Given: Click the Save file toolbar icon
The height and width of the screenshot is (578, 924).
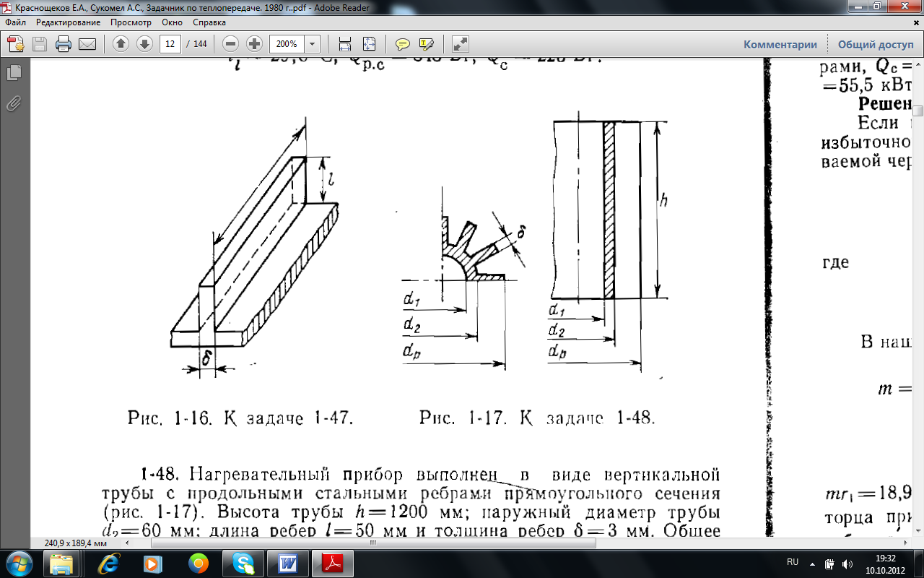Looking at the screenshot, I should [40, 44].
